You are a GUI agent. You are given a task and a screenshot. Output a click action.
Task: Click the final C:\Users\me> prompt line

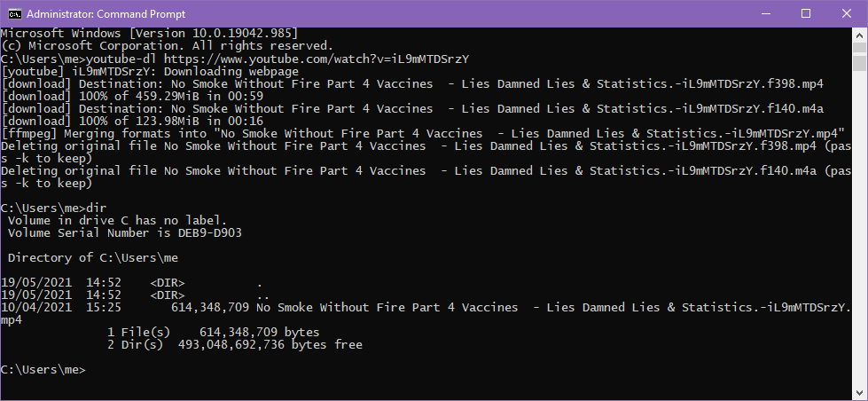click(43, 369)
